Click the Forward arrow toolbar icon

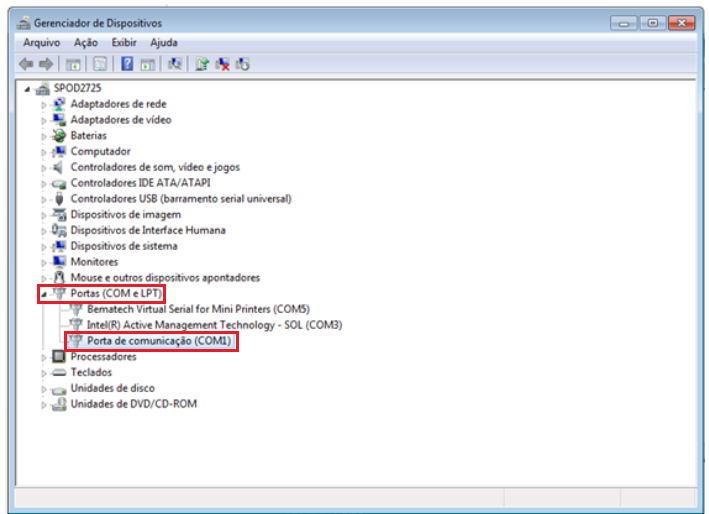point(46,64)
